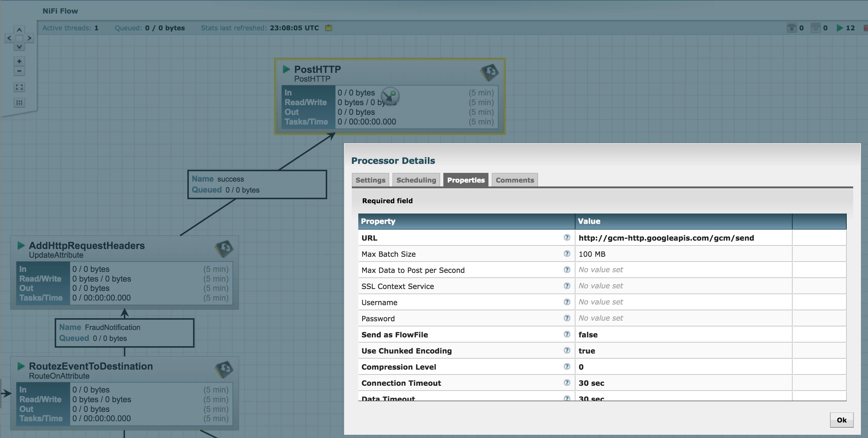Open the Scheduling tab
This screenshot has width=868, height=438.
point(416,180)
